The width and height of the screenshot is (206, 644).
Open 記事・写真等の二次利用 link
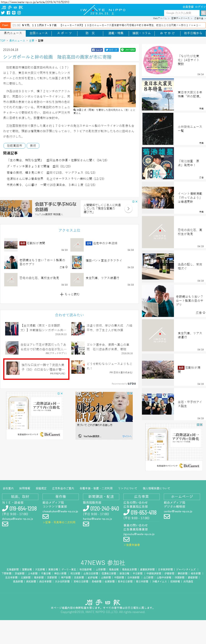point(59,522)
